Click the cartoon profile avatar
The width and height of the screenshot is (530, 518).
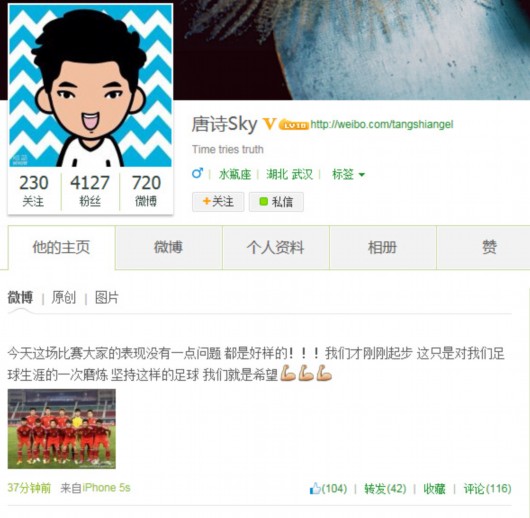[x=91, y=86]
